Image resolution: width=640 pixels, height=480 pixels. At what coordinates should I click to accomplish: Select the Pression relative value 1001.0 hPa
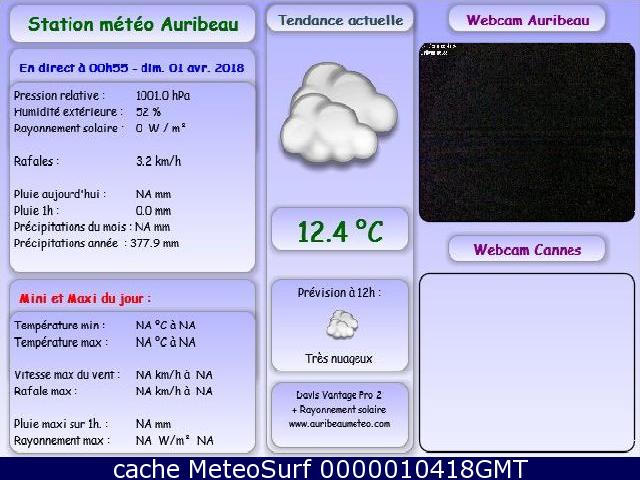point(163,96)
